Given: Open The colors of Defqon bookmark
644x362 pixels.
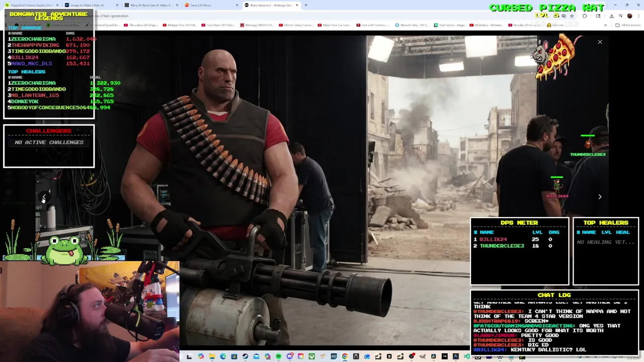Looking at the screenshot, I should click(141, 25).
